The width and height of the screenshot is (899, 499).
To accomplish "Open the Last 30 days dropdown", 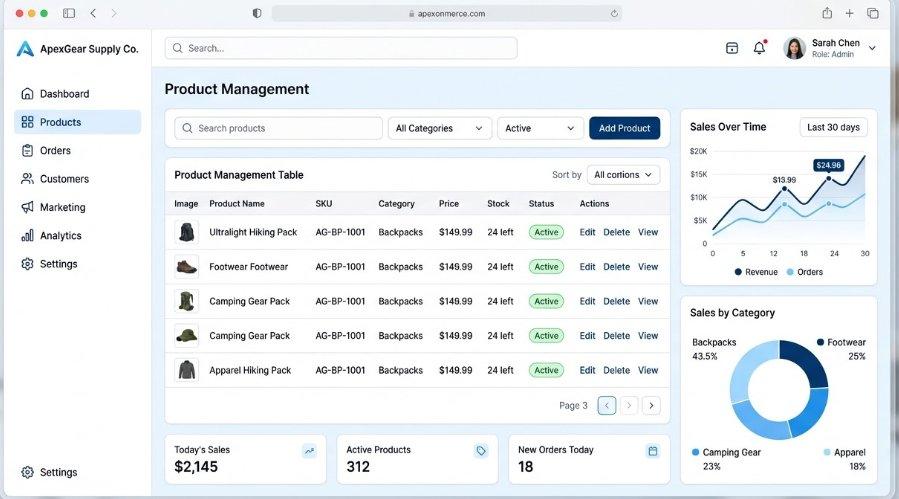I will (x=833, y=127).
